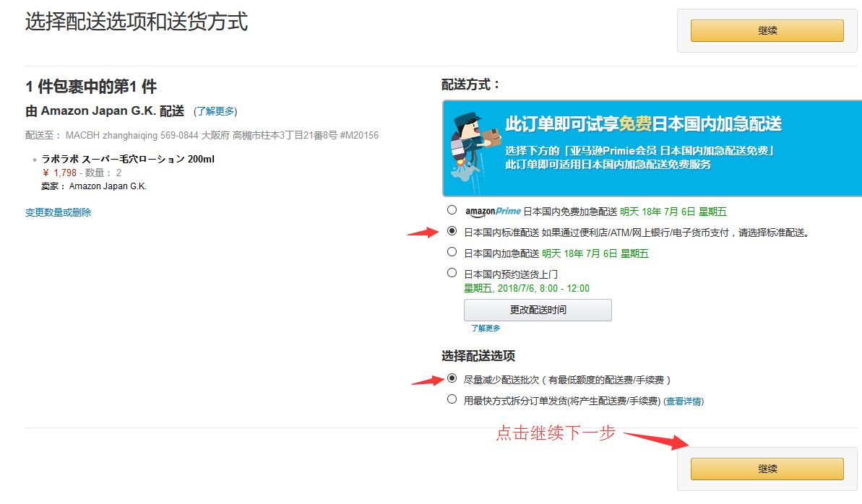The width and height of the screenshot is (862, 504).
Task: Click delivery slot 星期五, 2018/7/6, 8:00 - 12:00
Action: 527,289
